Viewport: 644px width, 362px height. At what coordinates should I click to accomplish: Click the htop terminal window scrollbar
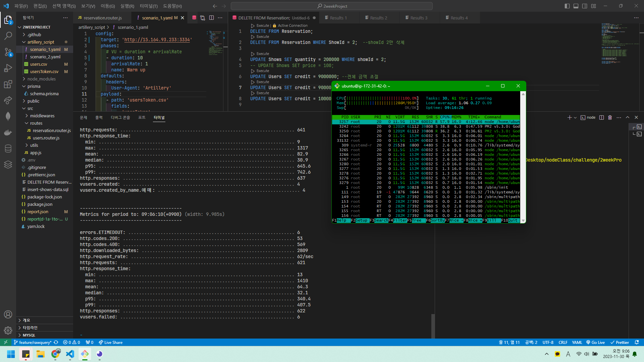pyautogui.click(x=523, y=158)
